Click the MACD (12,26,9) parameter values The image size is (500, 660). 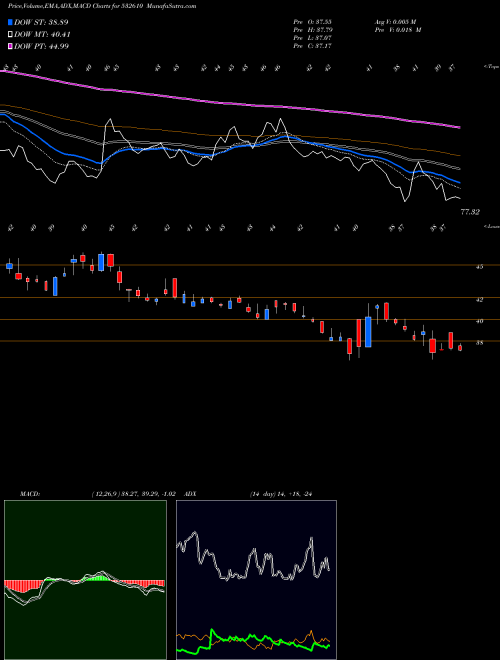point(136,494)
